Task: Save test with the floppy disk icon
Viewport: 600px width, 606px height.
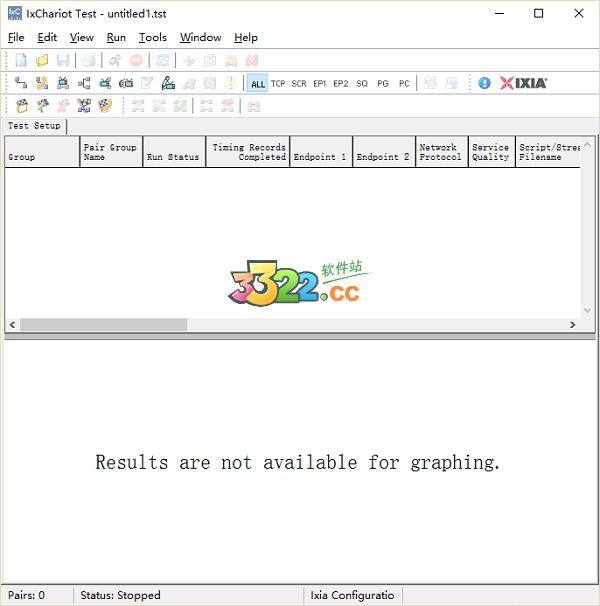Action: 63,60
